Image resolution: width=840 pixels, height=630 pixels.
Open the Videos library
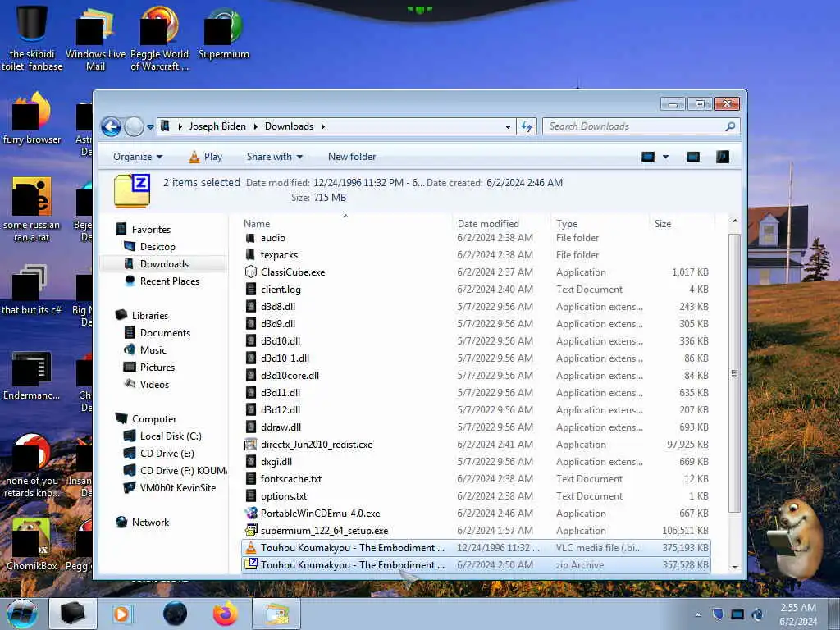[x=154, y=384]
